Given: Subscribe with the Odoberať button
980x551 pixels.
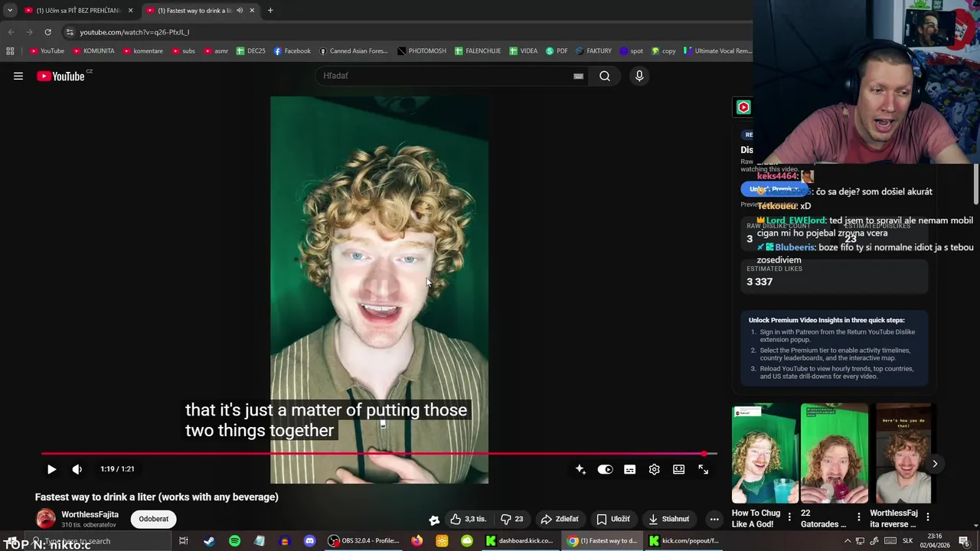Looking at the screenshot, I should coord(153,519).
